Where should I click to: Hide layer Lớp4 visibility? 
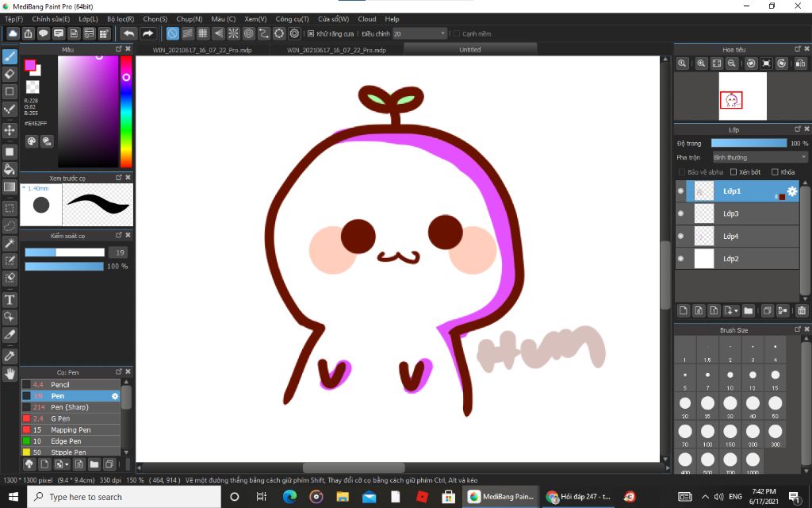pyautogui.click(x=680, y=236)
